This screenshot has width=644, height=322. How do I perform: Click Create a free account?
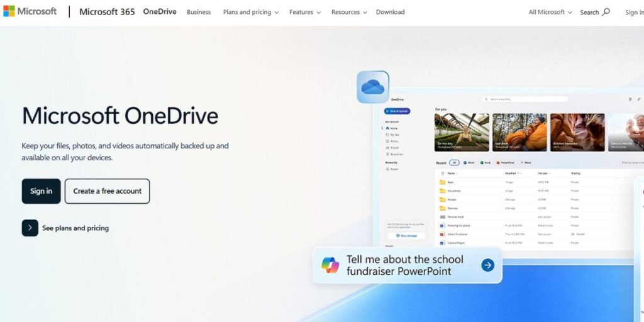point(107,191)
